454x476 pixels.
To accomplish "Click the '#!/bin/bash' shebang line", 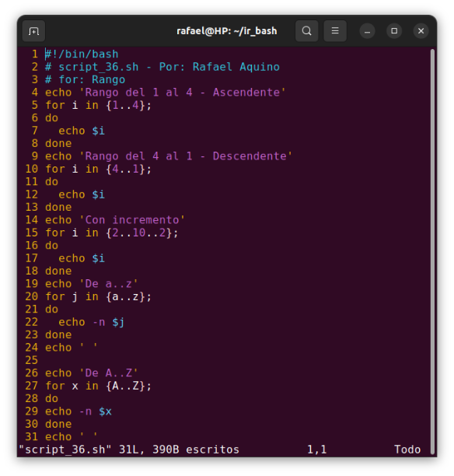I will pos(82,54).
